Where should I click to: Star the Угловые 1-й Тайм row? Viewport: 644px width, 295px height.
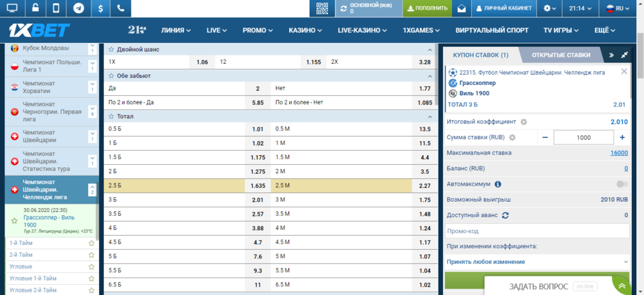[91, 278]
